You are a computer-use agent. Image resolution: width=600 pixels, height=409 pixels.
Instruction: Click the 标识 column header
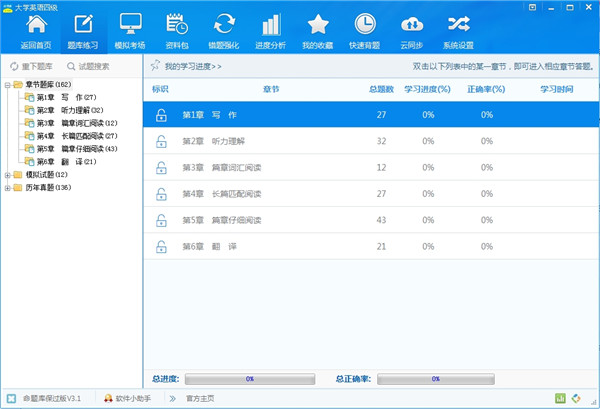[160, 89]
